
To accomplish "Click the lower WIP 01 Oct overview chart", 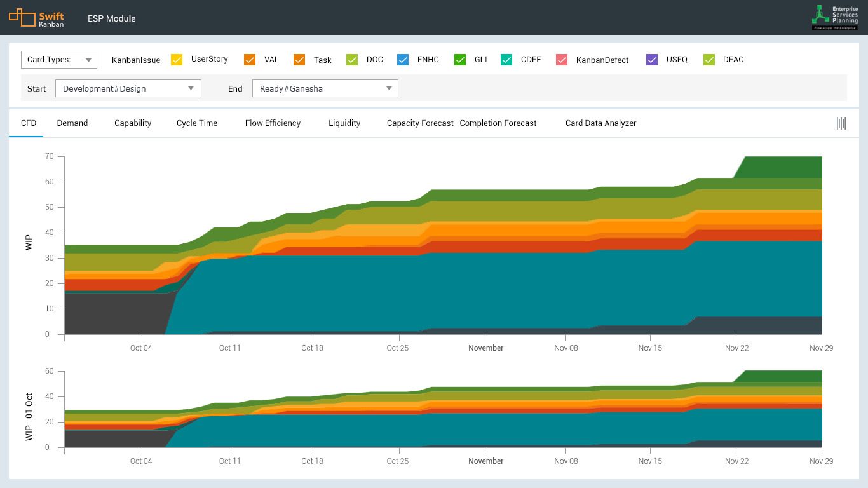I will 443,416.
